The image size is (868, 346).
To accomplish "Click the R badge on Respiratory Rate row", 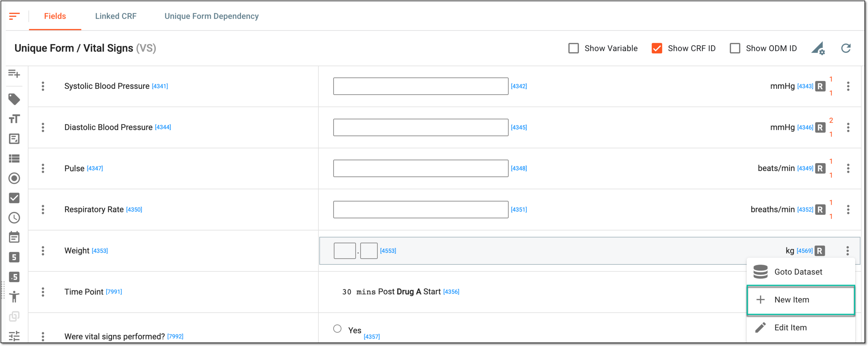I will 820,210.
